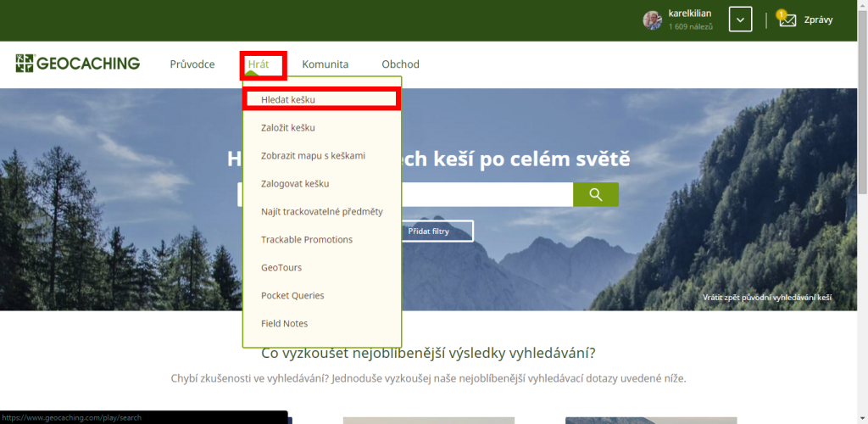Image resolution: width=868 pixels, height=424 pixels.
Task: Click the Geocaching logo
Action: pos(78,64)
